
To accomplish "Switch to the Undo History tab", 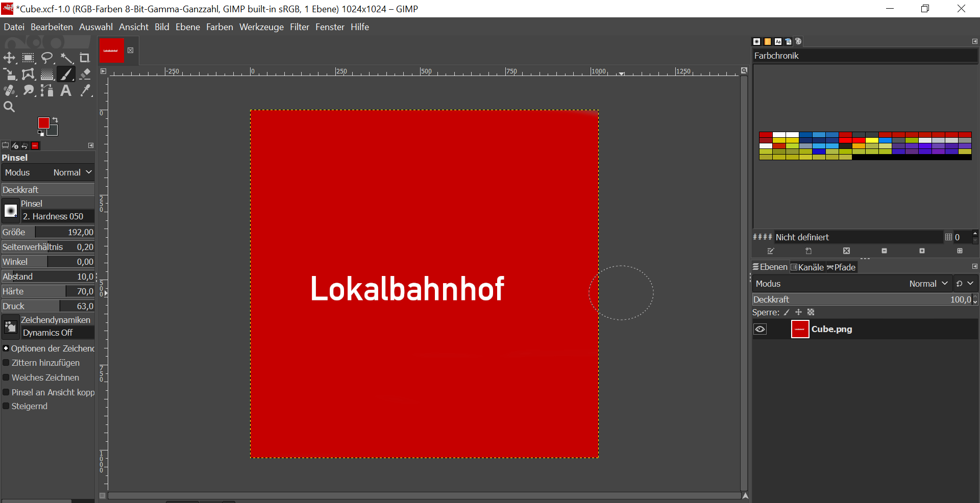I will [24, 145].
